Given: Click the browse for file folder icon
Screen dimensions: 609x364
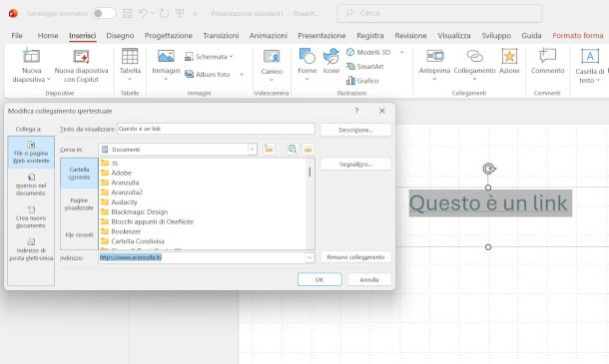Looking at the screenshot, I should pyautogui.click(x=308, y=149).
